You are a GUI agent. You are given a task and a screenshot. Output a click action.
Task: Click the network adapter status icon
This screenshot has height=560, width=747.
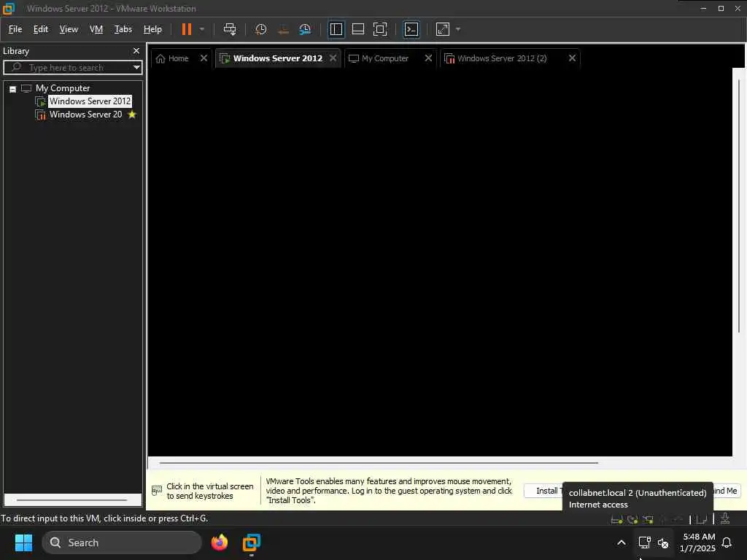648,519
